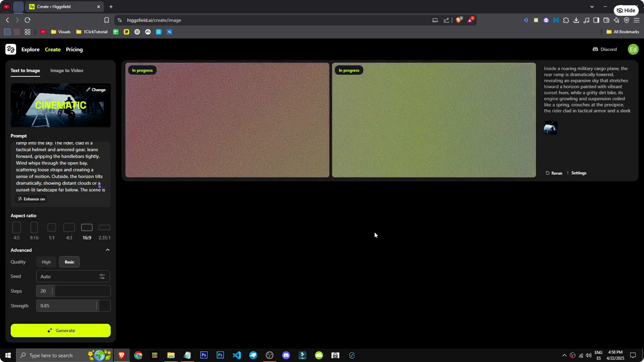
Task: Hide the overlay using the Hide button
Action: tap(626, 10)
